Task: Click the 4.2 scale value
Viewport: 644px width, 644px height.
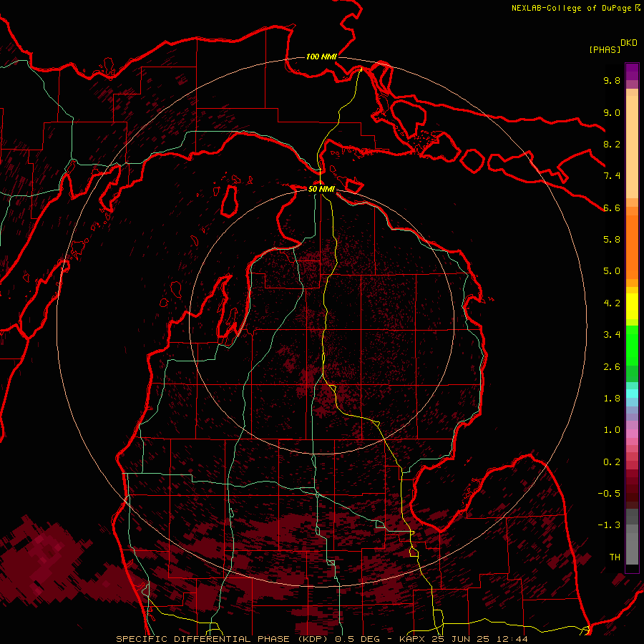Action: [x=612, y=303]
